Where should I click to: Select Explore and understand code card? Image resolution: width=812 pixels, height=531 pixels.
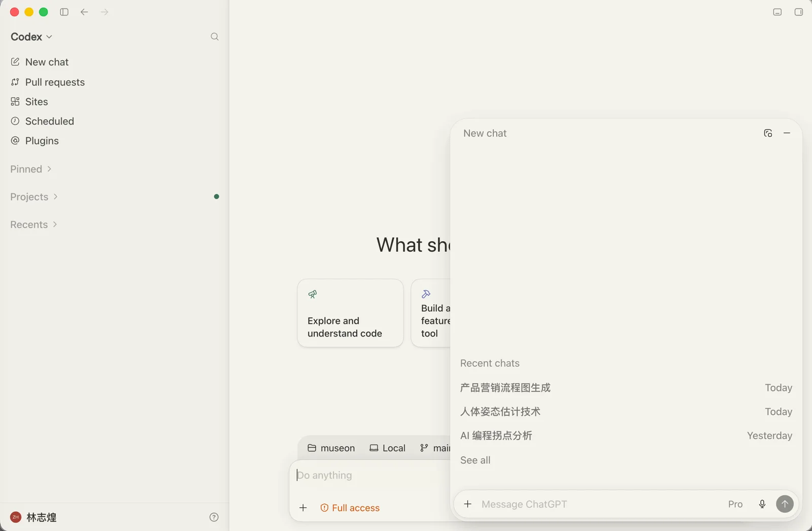(x=350, y=313)
